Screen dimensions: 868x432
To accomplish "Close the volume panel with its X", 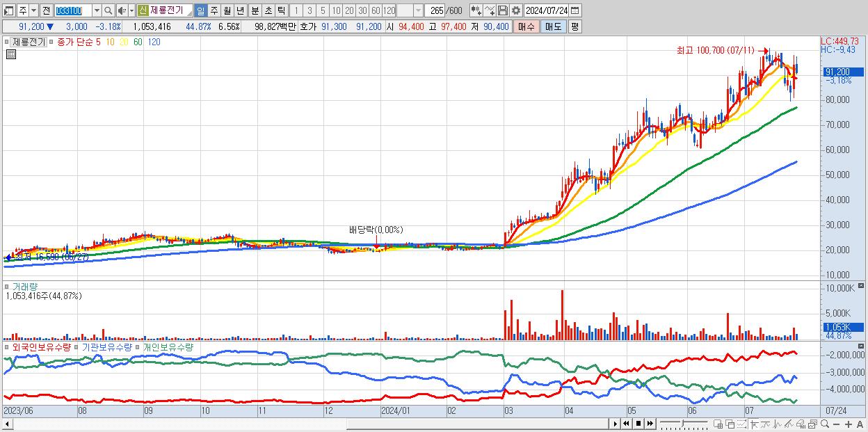I will point(862,286).
